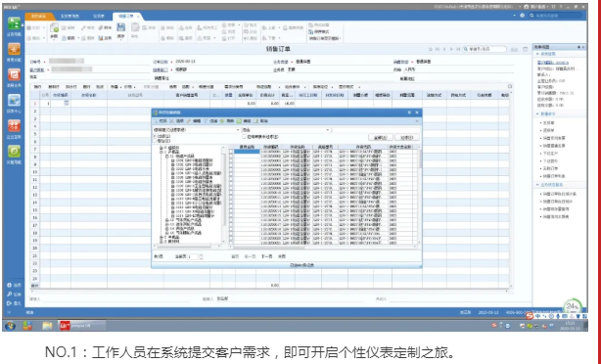Open the green 实施导航 sidebar icon
The height and width of the screenshot is (364, 601).
pyautogui.click(x=14, y=152)
